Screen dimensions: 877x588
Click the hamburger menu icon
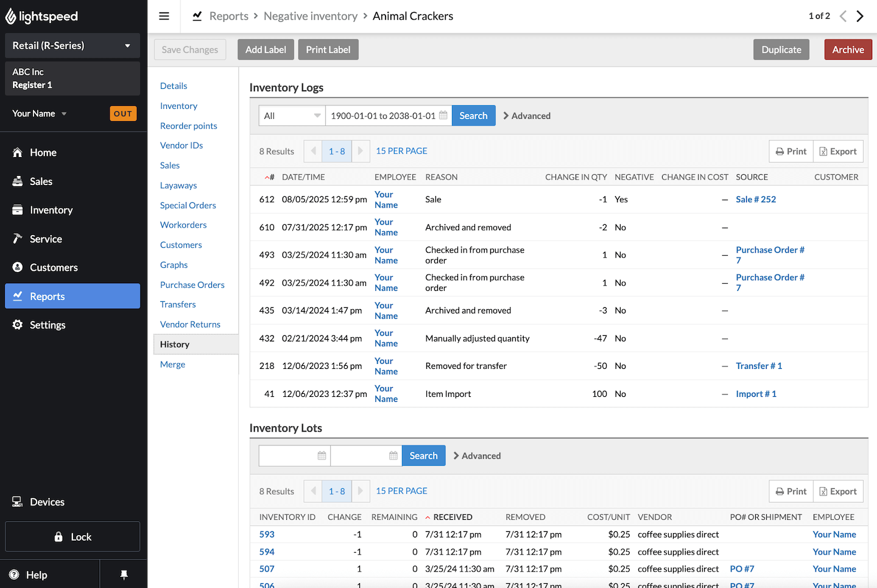pyautogui.click(x=164, y=16)
